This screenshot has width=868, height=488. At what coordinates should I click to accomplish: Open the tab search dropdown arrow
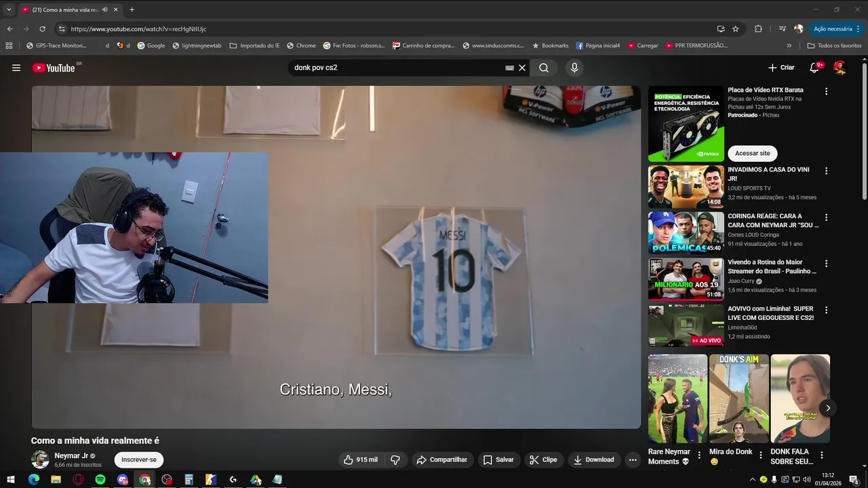[x=8, y=9]
